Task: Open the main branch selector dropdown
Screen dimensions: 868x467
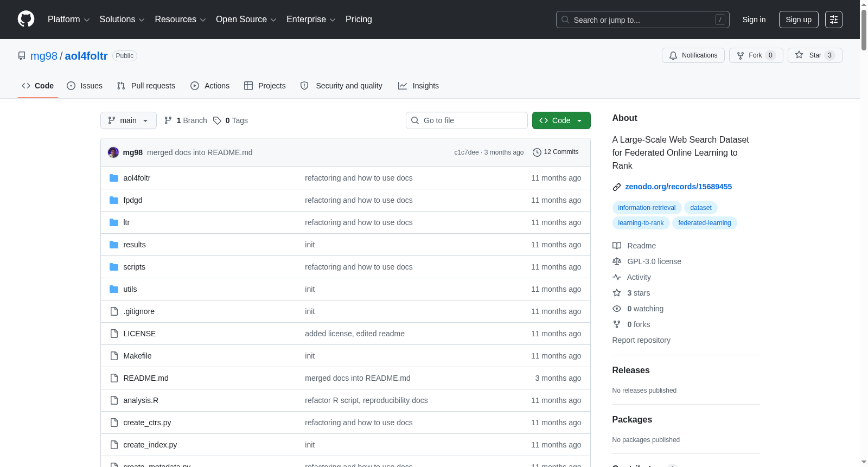Action: (129, 120)
